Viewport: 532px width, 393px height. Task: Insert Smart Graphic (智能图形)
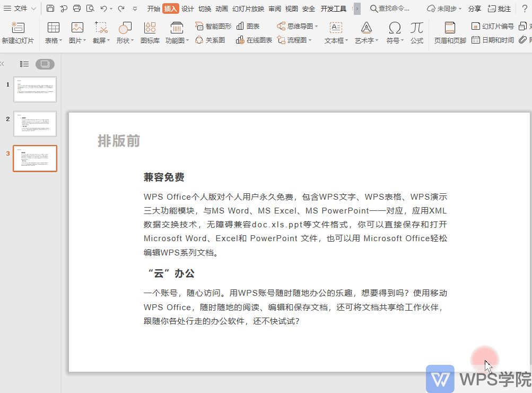(213, 26)
